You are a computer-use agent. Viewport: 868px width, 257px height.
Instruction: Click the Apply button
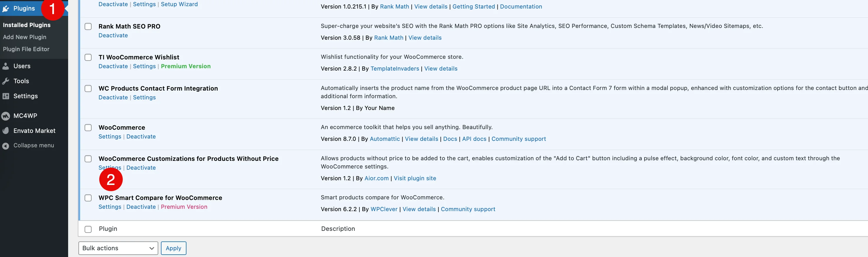[x=174, y=248]
